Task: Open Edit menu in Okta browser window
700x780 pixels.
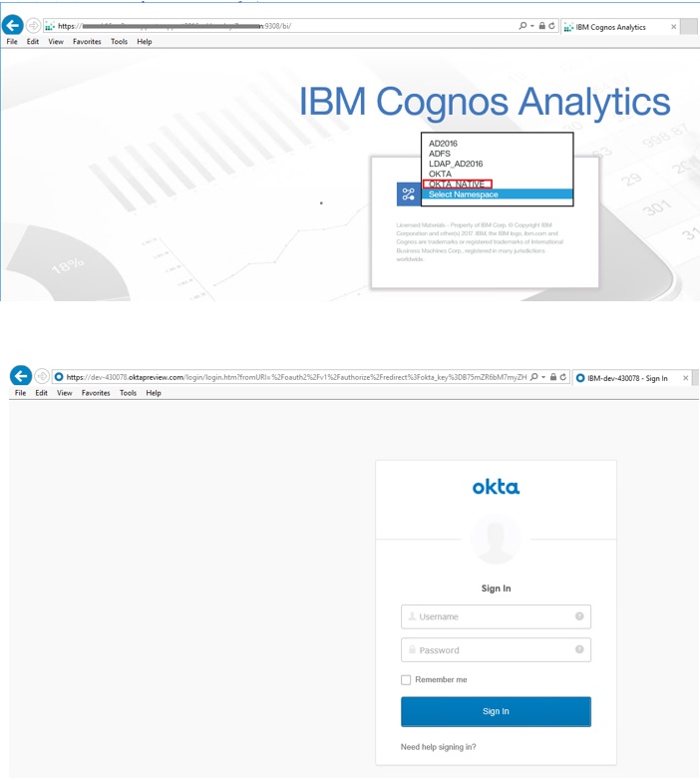Action: 41,393
